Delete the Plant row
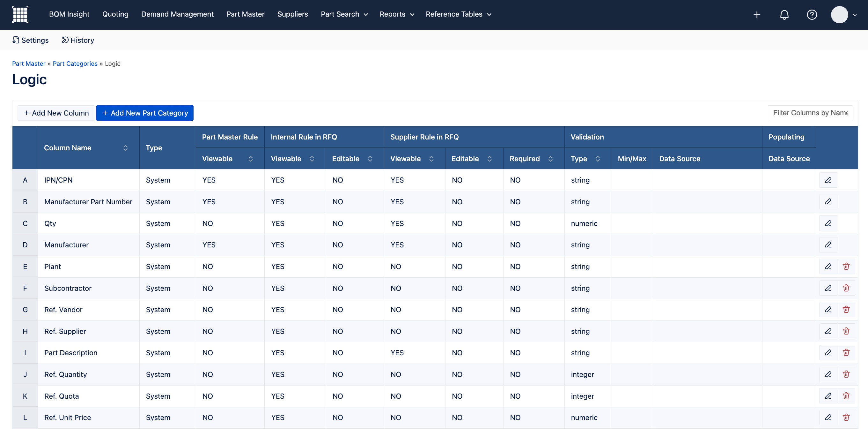 846,267
